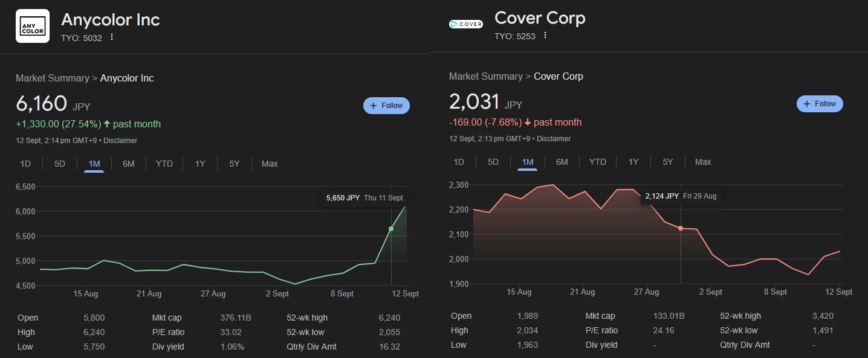Image resolution: width=868 pixels, height=358 pixels.
Task: View Anycolor 5Y chart range
Action: point(235,164)
